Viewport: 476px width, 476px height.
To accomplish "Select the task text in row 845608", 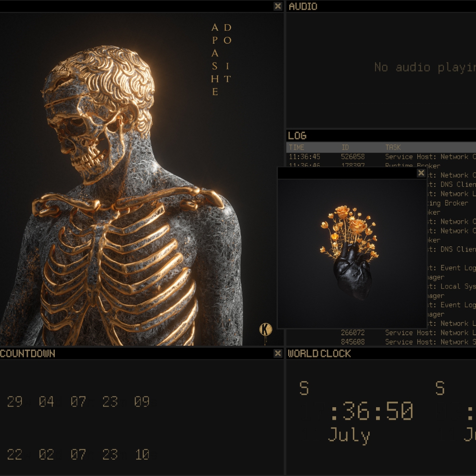I will (430, 342).
